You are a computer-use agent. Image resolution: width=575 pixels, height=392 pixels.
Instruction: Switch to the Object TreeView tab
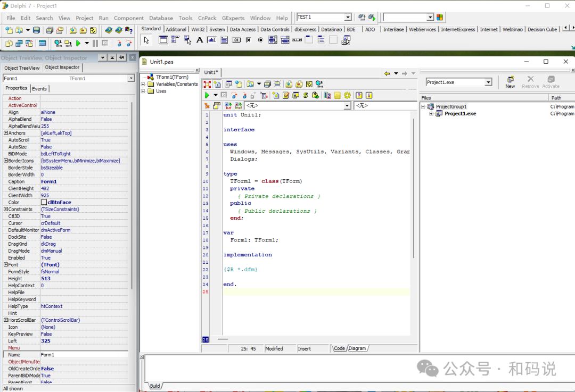click(22, 68)
